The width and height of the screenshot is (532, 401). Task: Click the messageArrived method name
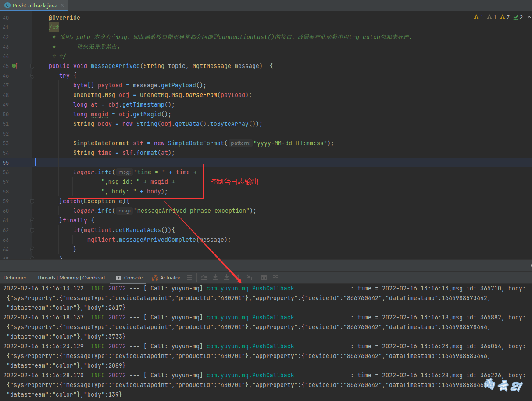(x=115, y=66)
